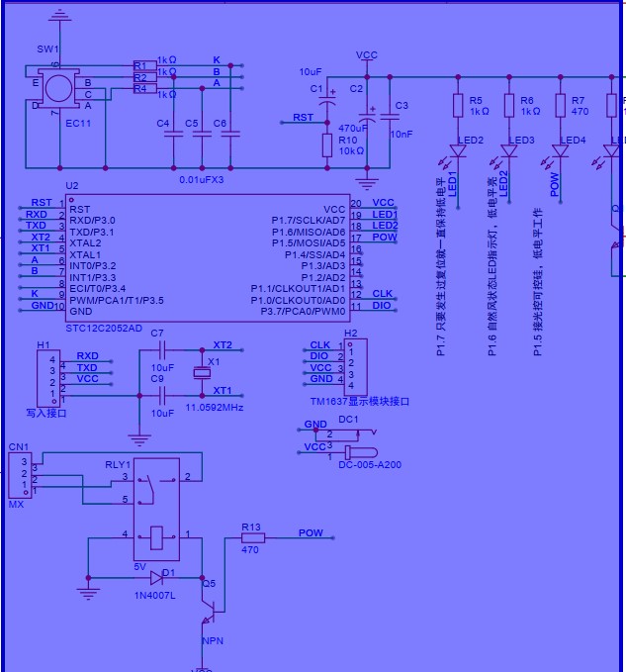The image size is (626, 672).
Task: Click the 11.0592MHz crystal frequency label
Action: 215,407
